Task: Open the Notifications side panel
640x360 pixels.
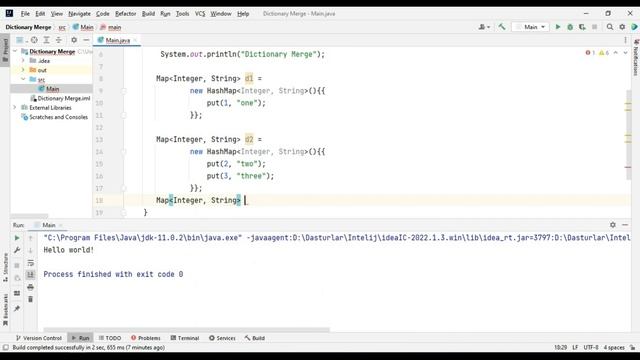Action: click(636, 58)
